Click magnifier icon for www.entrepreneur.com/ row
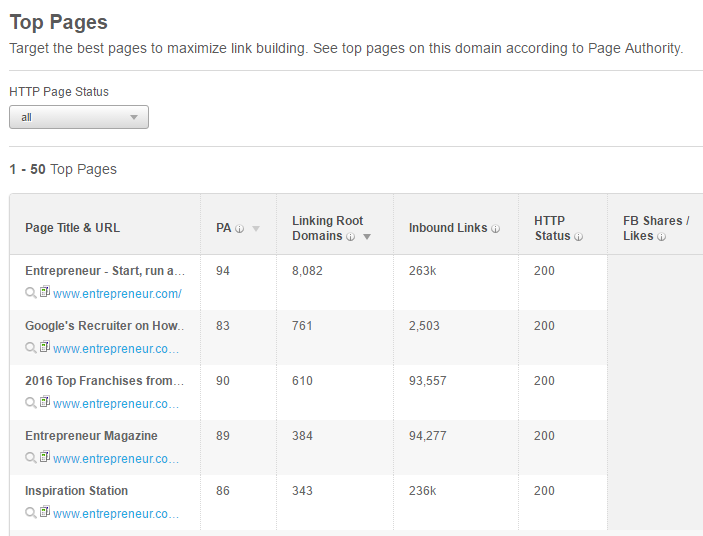This screenshot has height=536, width=703. click(x=30, y=293)
